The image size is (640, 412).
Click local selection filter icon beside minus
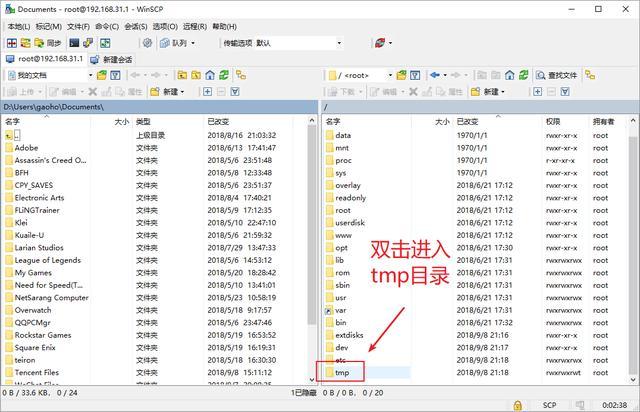point(235,92)
